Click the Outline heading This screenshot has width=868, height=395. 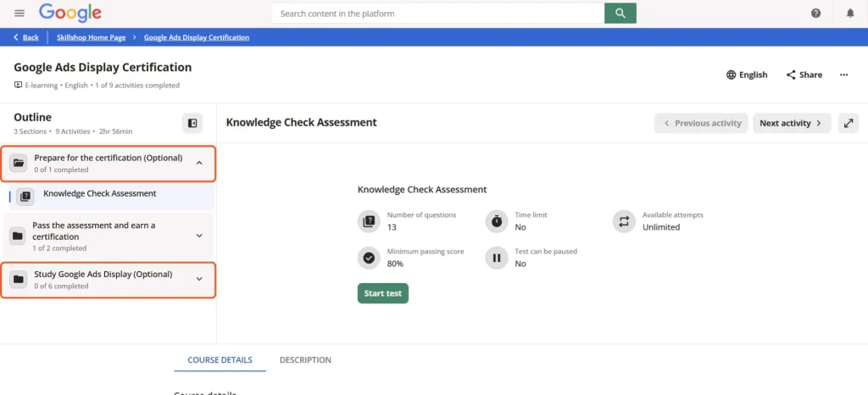pyautogui.click(x=33, y=117)
